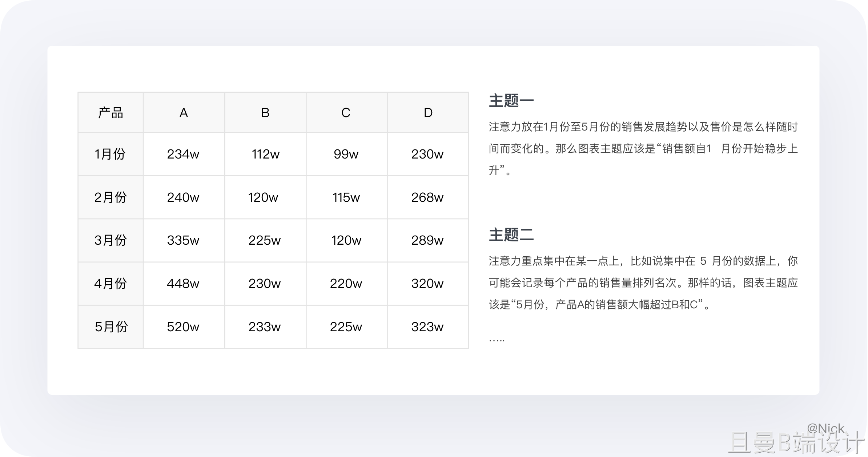
Task: Select the 289w cell
Action: (x=428, y=240)
